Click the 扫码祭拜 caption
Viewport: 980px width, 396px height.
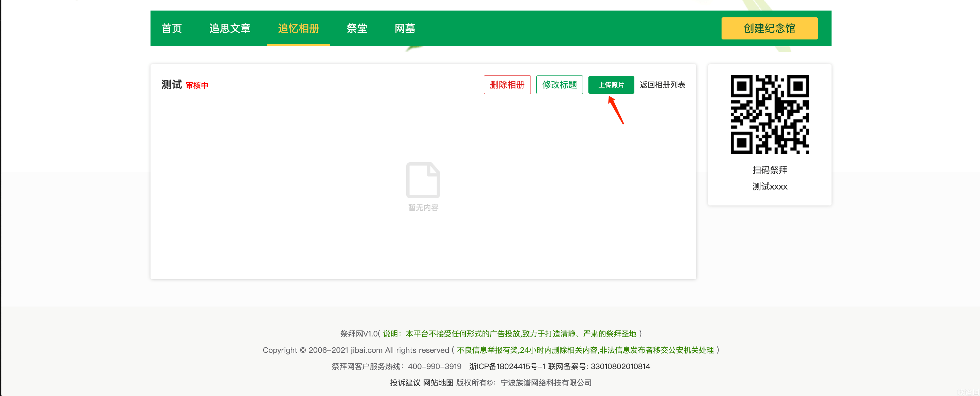[770, 170]
